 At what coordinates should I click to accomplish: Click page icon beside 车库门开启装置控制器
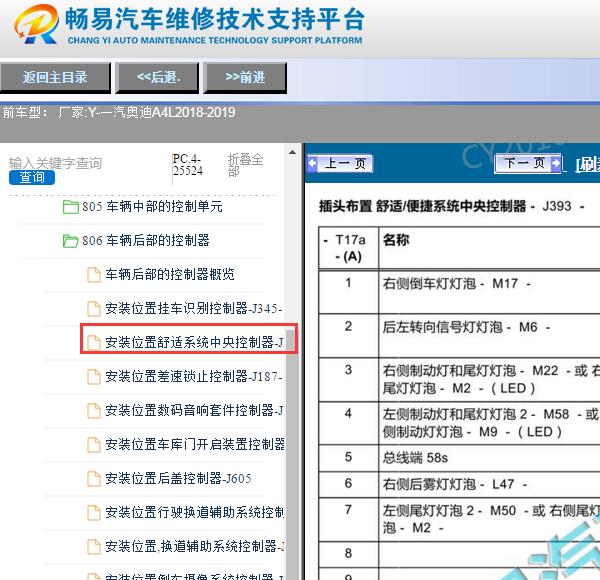click(94, 445)
